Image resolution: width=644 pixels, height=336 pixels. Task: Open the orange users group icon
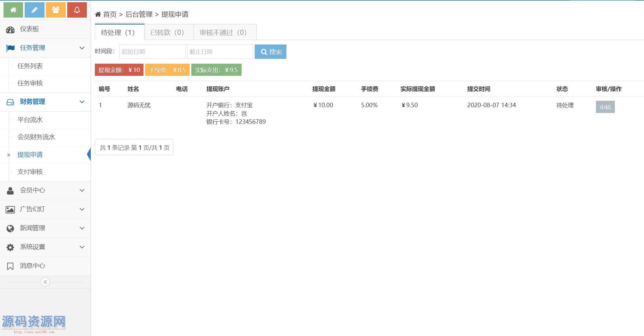(x=56, y=10)
